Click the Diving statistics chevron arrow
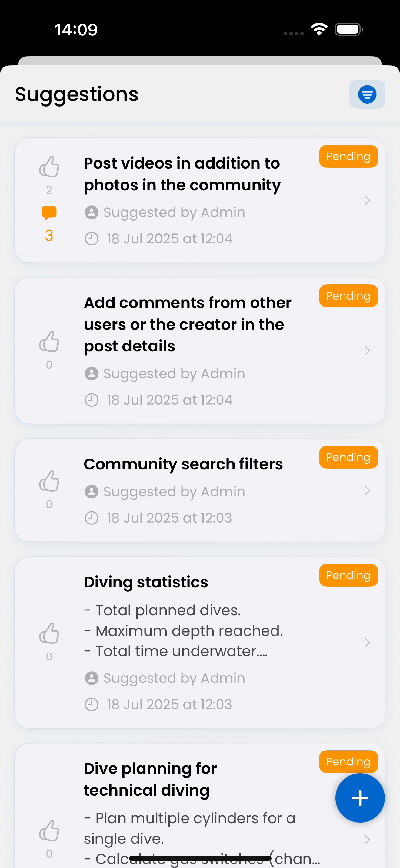The width and height of the screenshot is (400, 868). (x=367, y=643)
